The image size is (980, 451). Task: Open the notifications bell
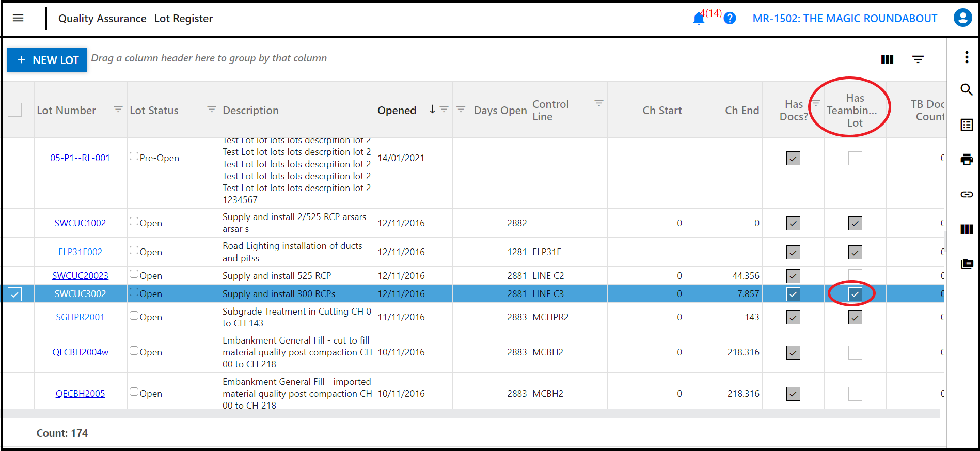click(698, 19)
